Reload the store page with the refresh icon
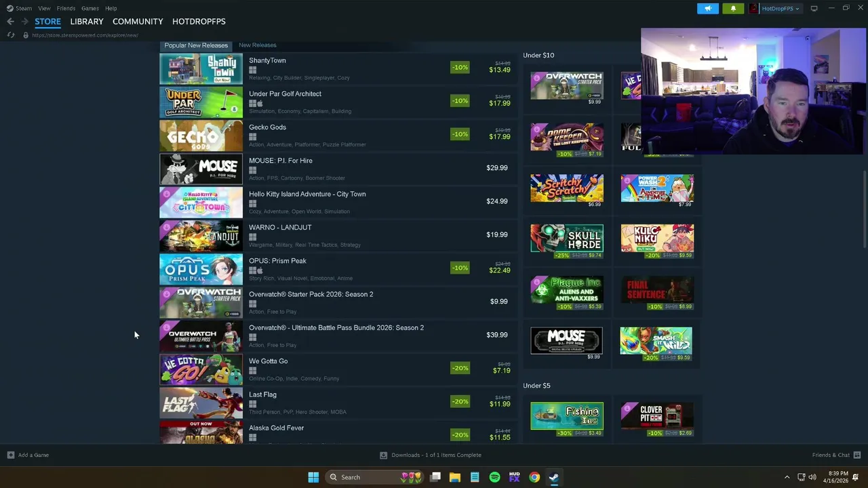 (x=10, y=35)
